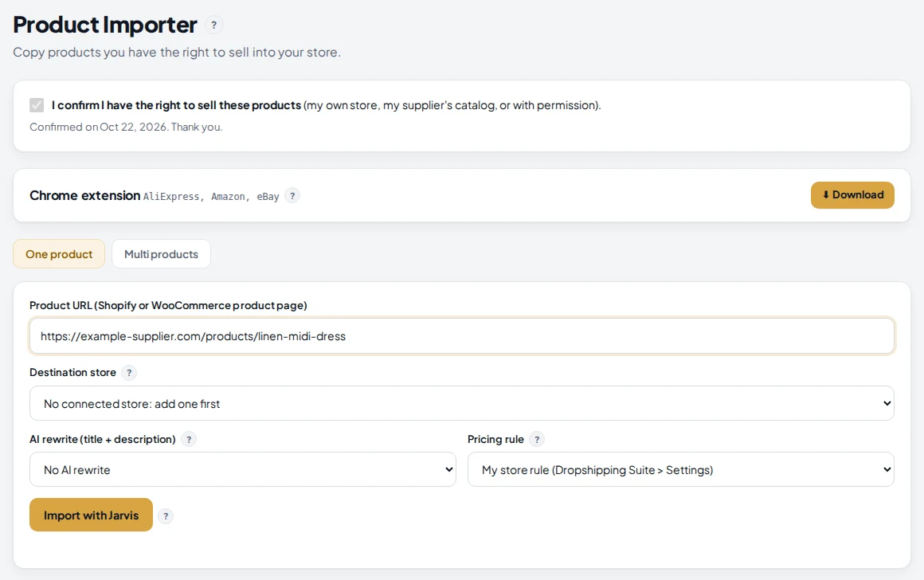Open the Destination store dropdown
The width and height of the screenshot is (924, 580).
click(x=462, y=404)
